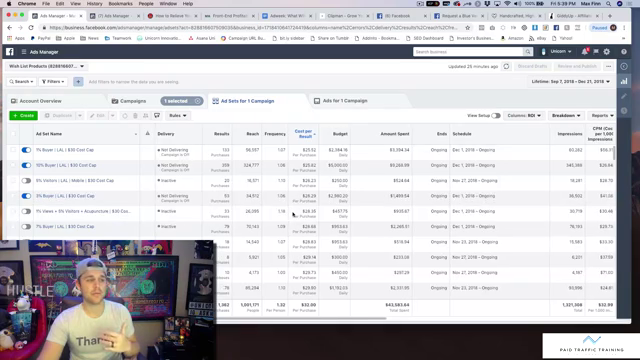Open the flag pages icon in header
This screenshot has width=640, height=360.
tap(596, 52)
